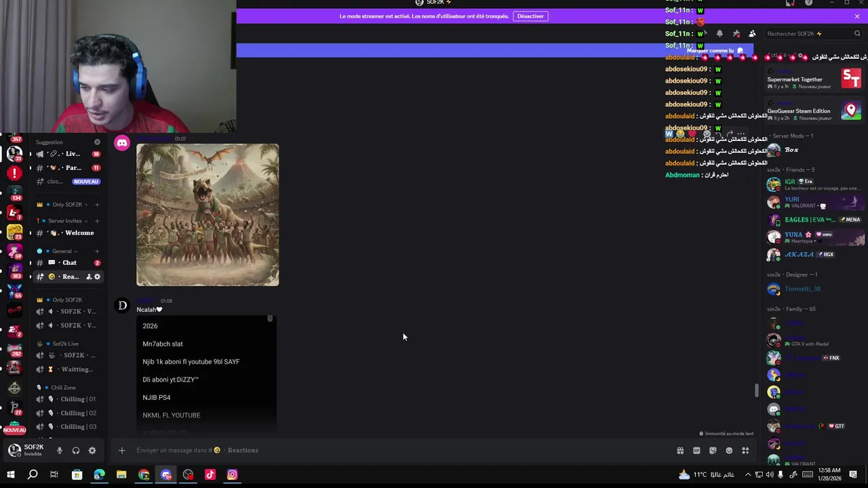Click the Désactiver streamer mode button
Screen dimensions: 868x488
click(530, 16)
